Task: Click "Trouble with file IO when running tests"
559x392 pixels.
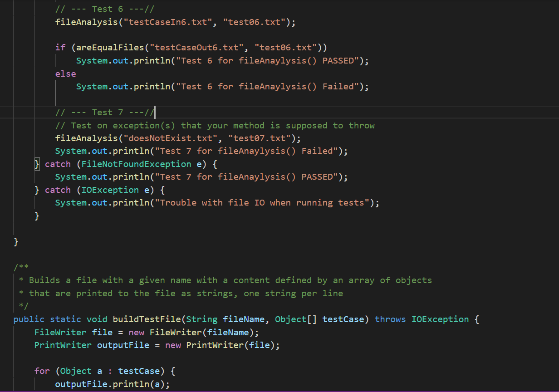Action: (262, 203)
